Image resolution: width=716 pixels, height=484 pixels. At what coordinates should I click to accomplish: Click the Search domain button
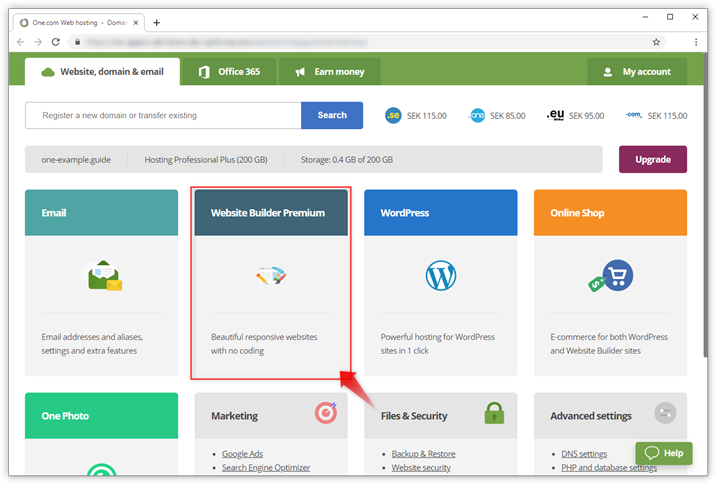[332, 115]
